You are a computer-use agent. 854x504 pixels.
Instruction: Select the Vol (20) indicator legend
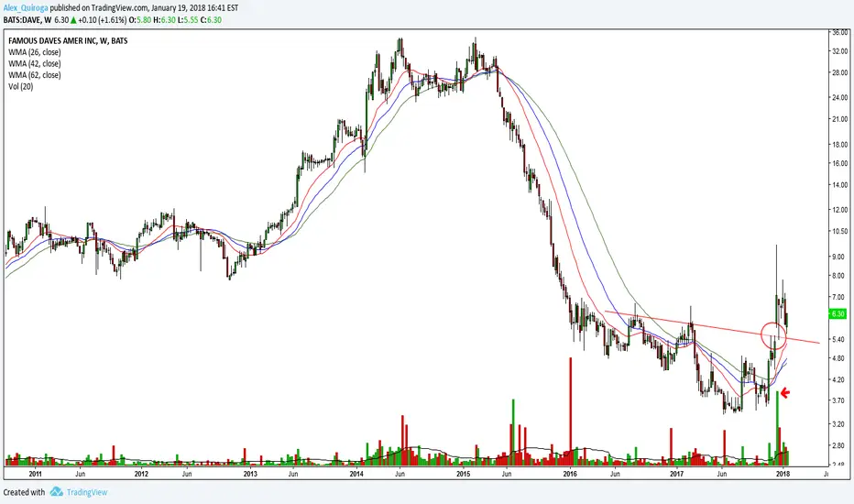pyautogui.click(x=21, y=87)
